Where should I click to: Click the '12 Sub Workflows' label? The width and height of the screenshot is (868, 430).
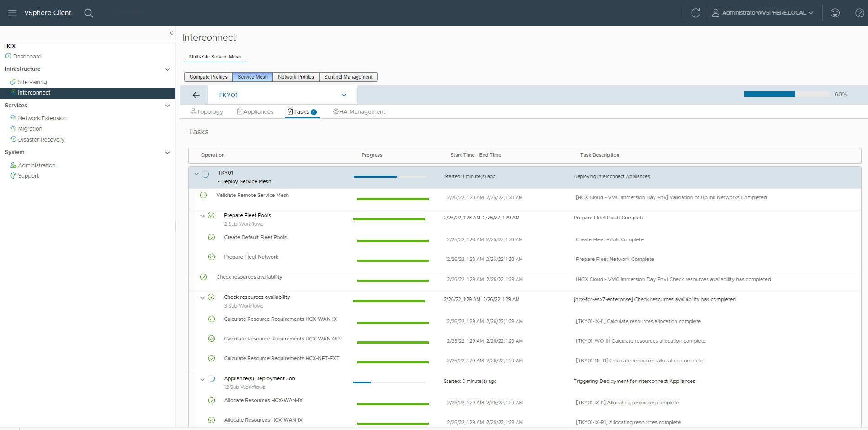tap(245, 388)
